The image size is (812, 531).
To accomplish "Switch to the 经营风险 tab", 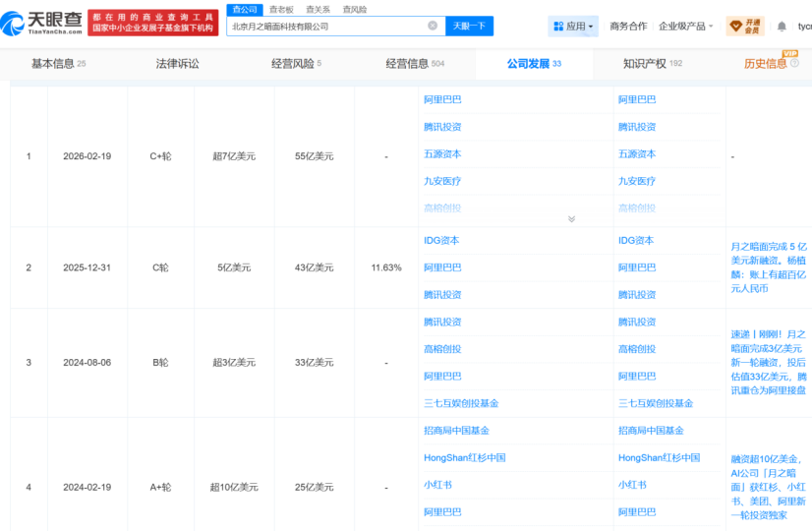I will coord(296,64).
